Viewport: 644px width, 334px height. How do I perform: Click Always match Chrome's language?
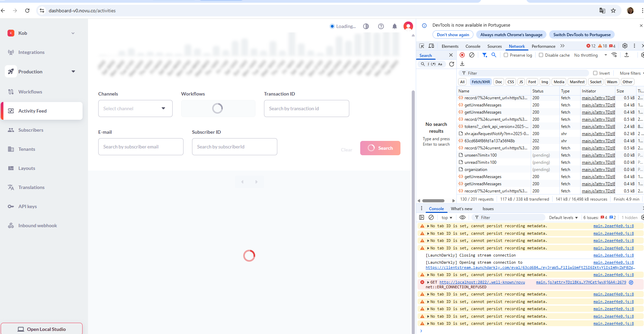click(511, 35)
